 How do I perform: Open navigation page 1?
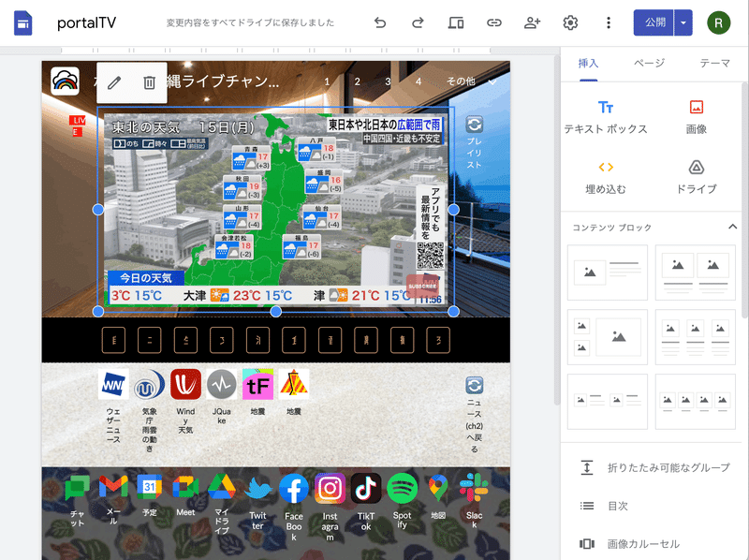[327, 81]
